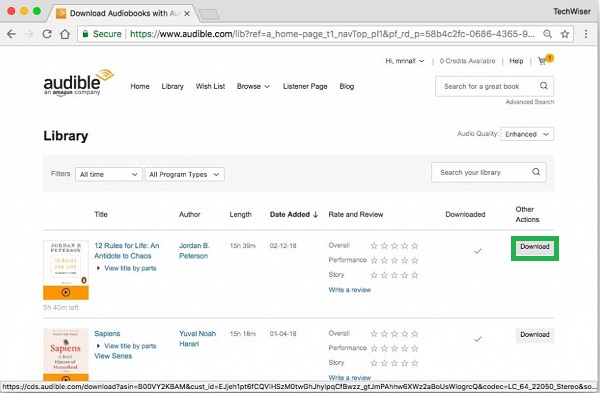Click search icon in library search
600x393 pixels.
(536, 172)
